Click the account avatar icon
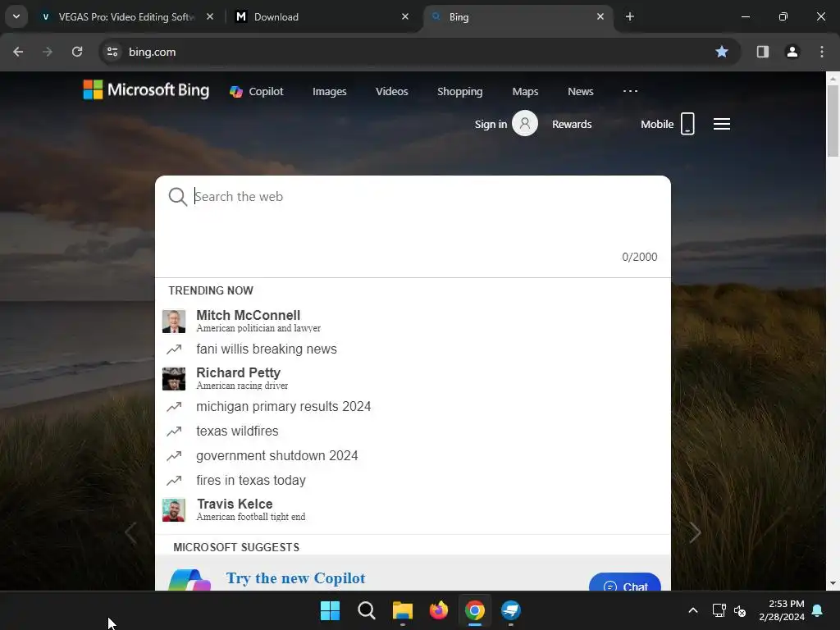 pyautogui.click(x=524, y=124)
